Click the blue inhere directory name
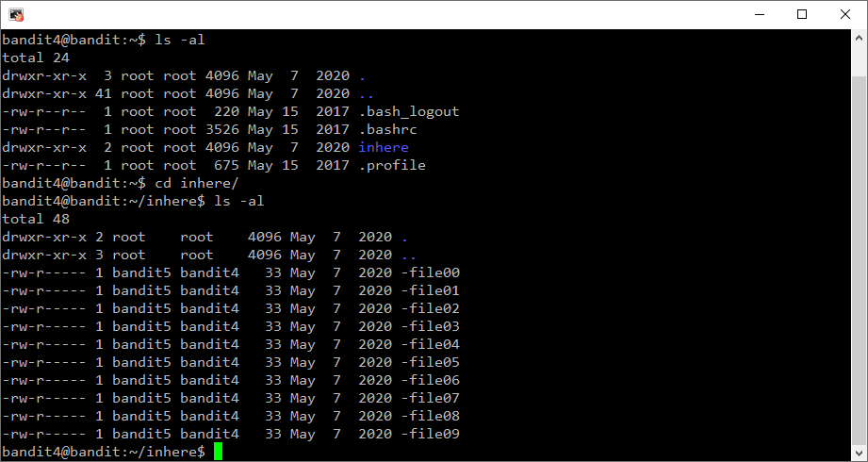This screenshot has height=462, width=868. [383, 147]
